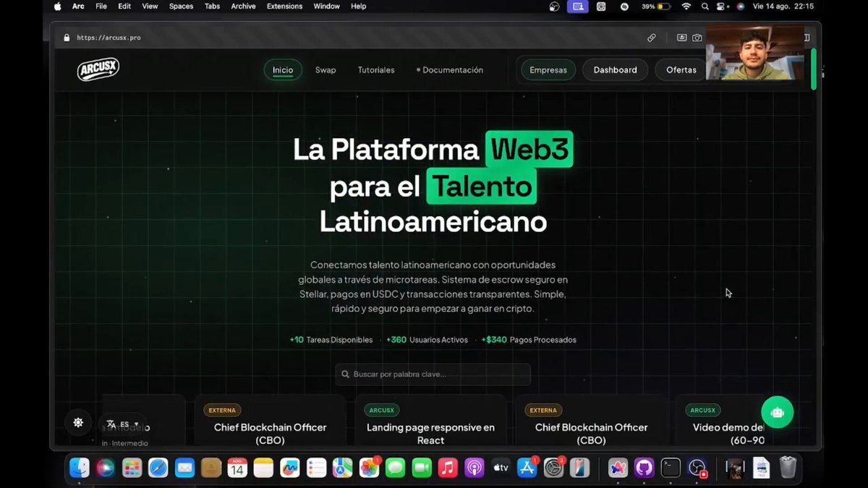
Task: Click the Empresas button
Action: (x=548, y=70)
